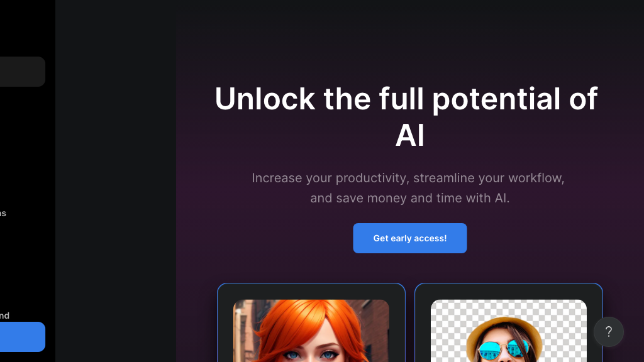Click the blue mirrored sunglasses in image
The width and height of the screenshot is (644, 362).
[504, 349]
